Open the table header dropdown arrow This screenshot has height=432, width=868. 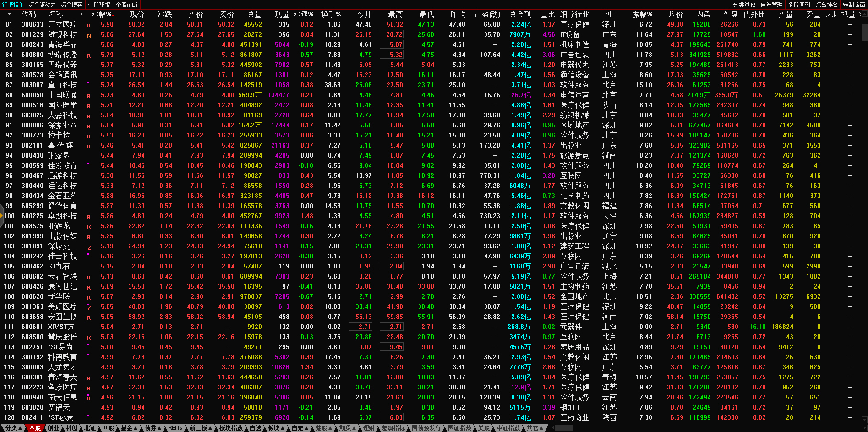(9, 15)
